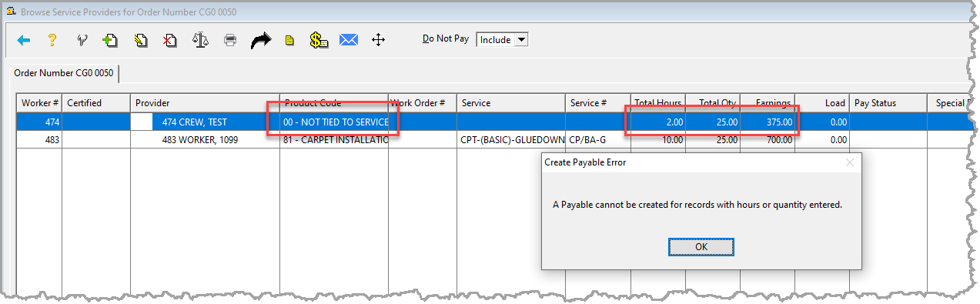The width and height of the screenshot is (980, 304).
Task: Click OK in Create Payable Error dialog
Action: tap(701, 247)
